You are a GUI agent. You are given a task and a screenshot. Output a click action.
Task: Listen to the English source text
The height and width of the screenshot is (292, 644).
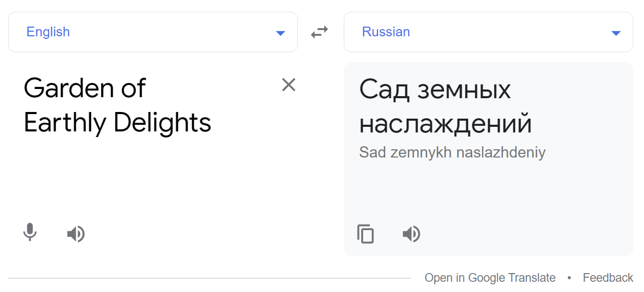click(76, 234)
